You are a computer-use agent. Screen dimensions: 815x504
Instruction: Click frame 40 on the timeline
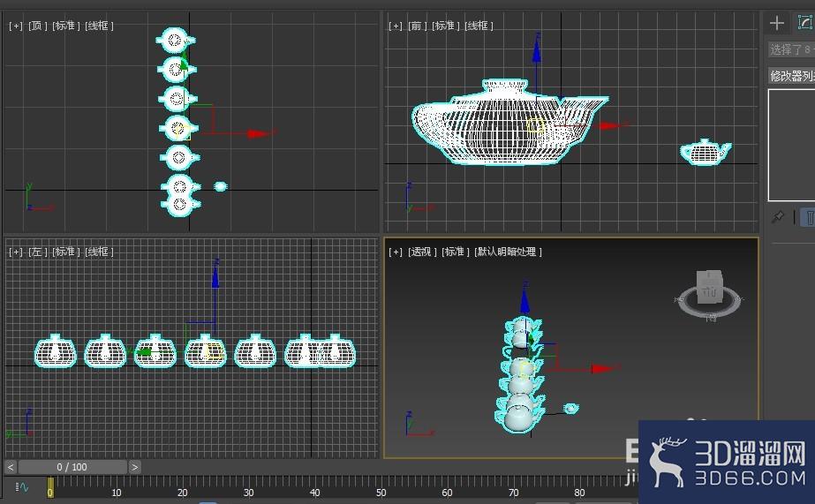coord(314,492)
